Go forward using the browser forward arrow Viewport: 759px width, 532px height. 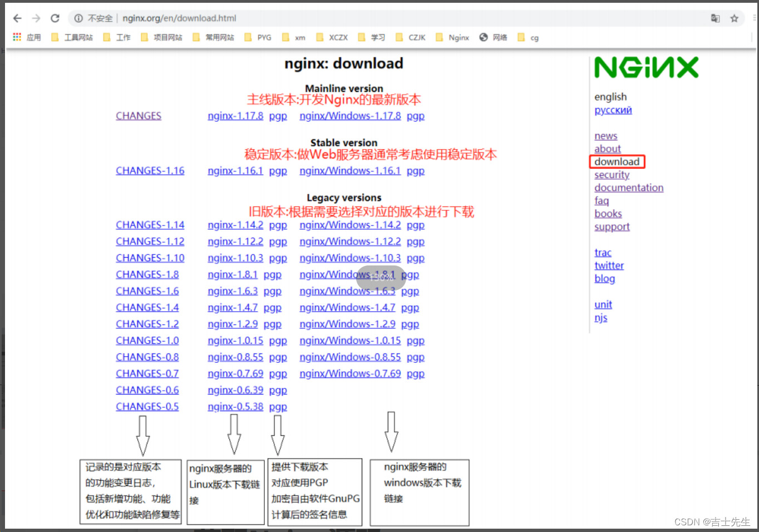(x=36, y=18)
